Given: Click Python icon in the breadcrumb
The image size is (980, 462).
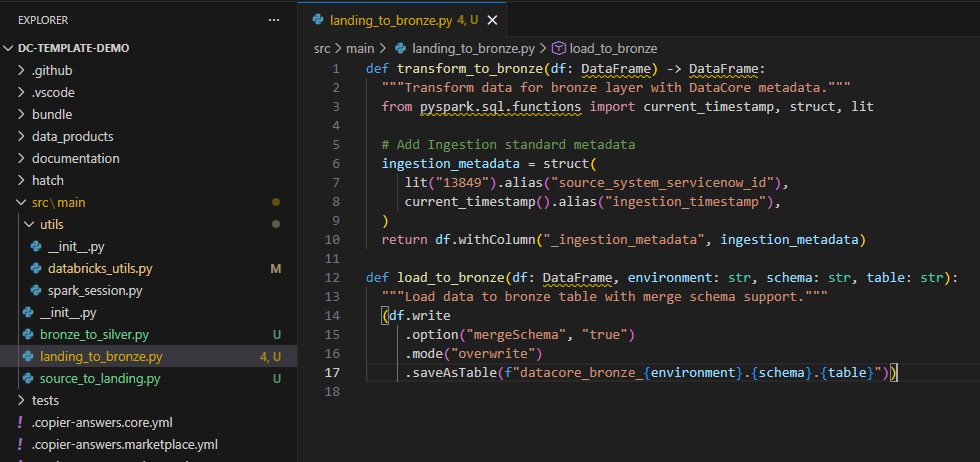Looking at the screenshot, I should point(401,48).
